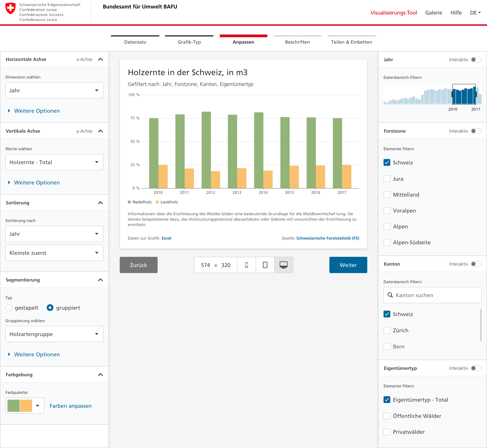The image size is (487, 448).
Task: Expand Weitere Optionen under Horizontale Achse
Action: pos(34,111)
